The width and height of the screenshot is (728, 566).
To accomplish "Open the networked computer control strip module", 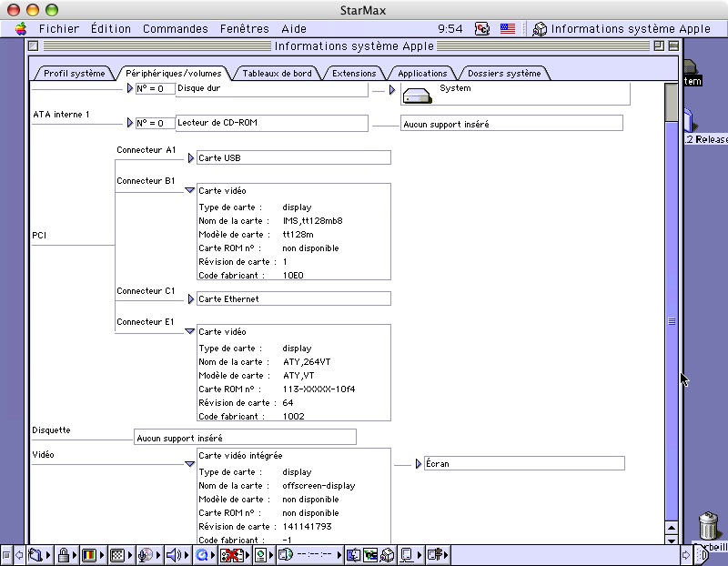I will coord(410,555).
